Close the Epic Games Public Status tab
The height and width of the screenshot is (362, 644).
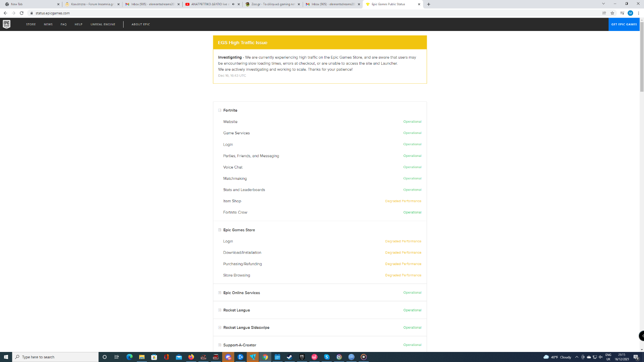tap(419, 4)
